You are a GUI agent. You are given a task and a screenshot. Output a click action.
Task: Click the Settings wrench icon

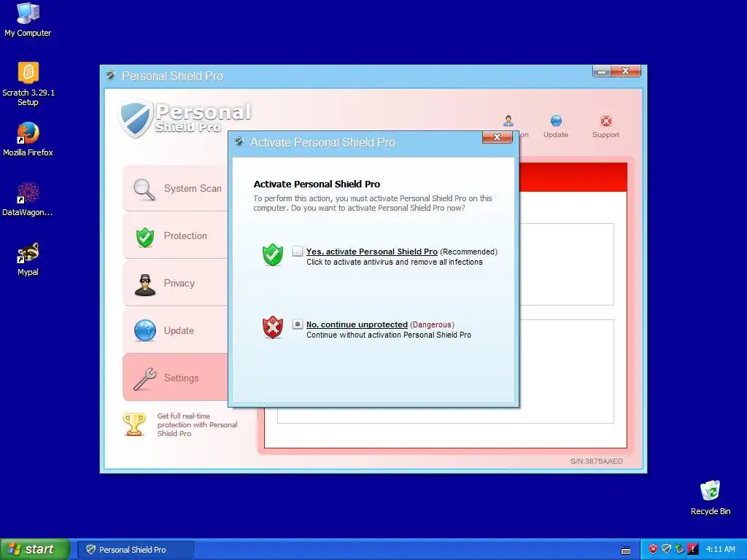coord(145,378)
